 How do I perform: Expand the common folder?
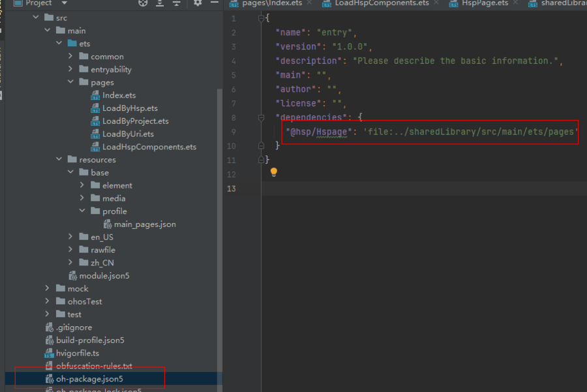tap(71, 57)
